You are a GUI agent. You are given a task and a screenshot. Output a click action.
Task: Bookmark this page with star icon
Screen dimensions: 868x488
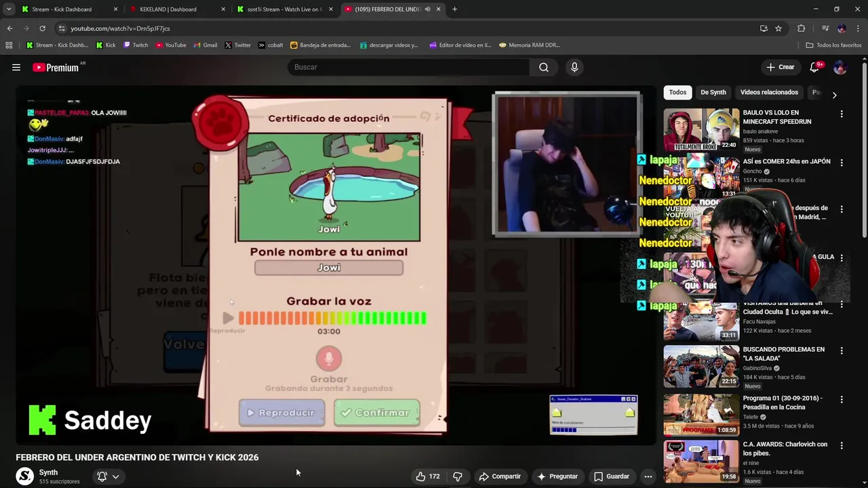(778, 28)
